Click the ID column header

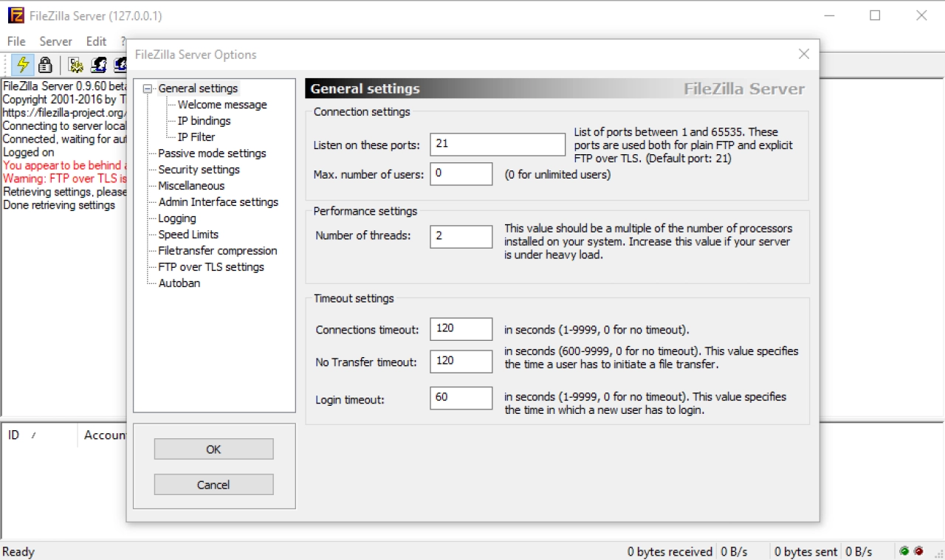[x=39, y=435]
